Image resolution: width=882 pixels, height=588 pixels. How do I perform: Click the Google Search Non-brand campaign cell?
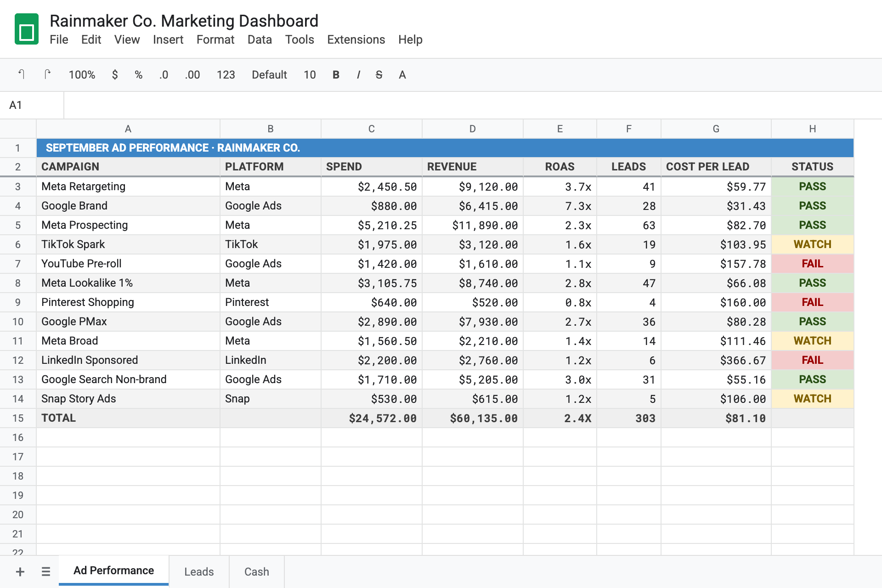click(x=128, y=379)
